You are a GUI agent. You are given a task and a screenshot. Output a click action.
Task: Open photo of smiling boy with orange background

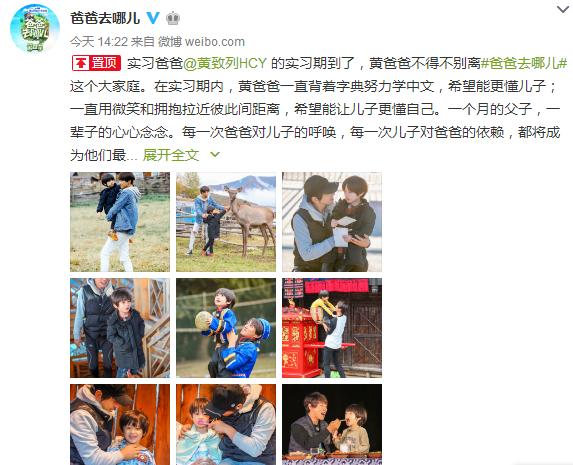point(120,424)
